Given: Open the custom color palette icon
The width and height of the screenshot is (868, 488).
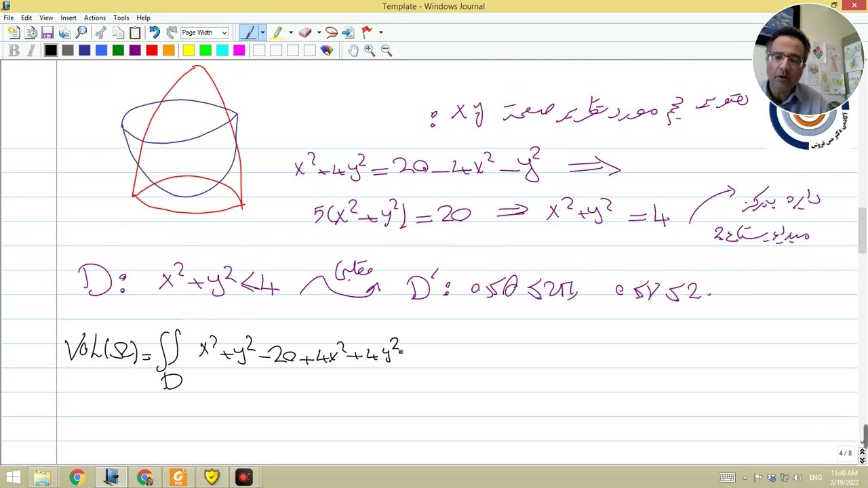Looking at the screenshot, I should pyautogui.click(x=327, y=50).
